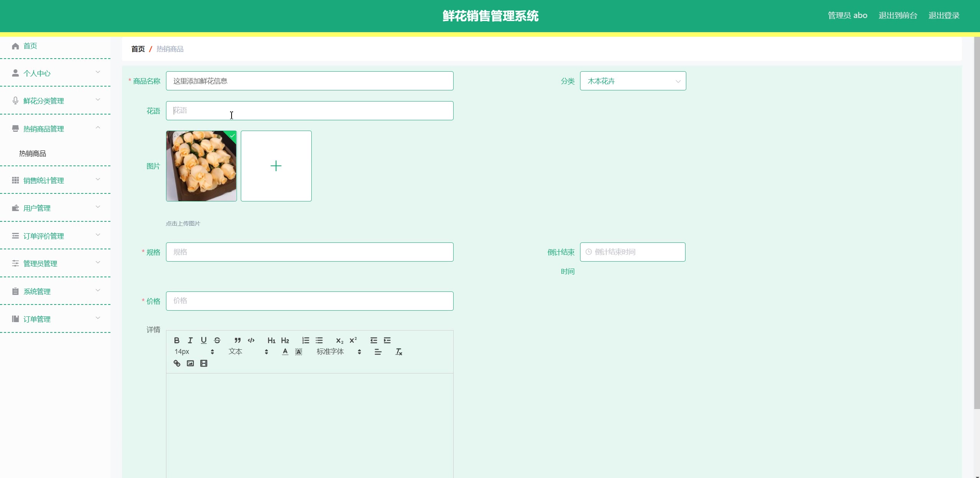Apply H1 heading style

(x=271, y=340)
